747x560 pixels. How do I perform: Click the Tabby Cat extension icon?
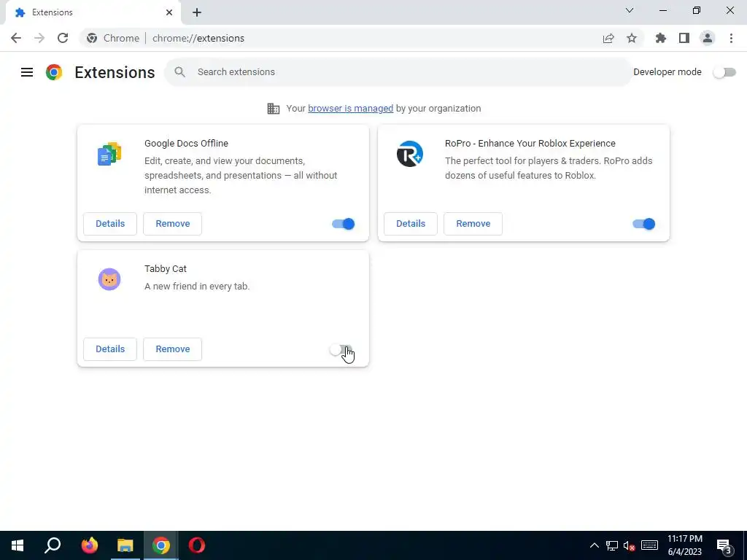coord(109,279)
